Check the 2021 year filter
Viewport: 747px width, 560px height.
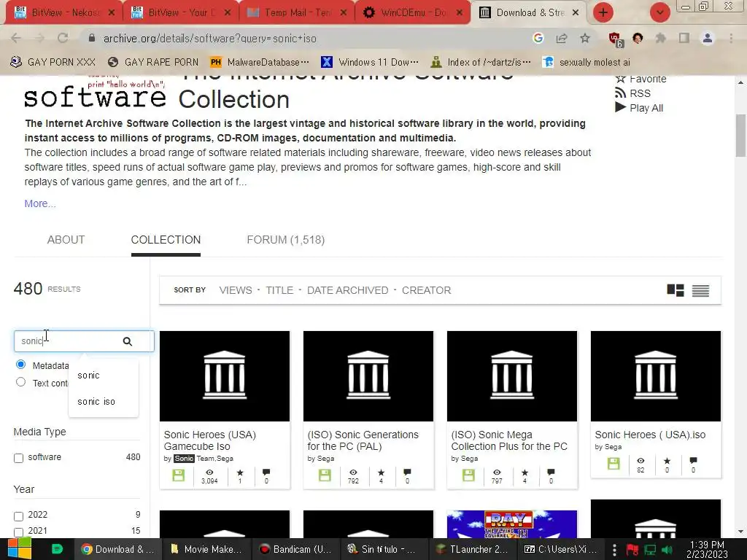pyautogui.click(x=18, y=532)
